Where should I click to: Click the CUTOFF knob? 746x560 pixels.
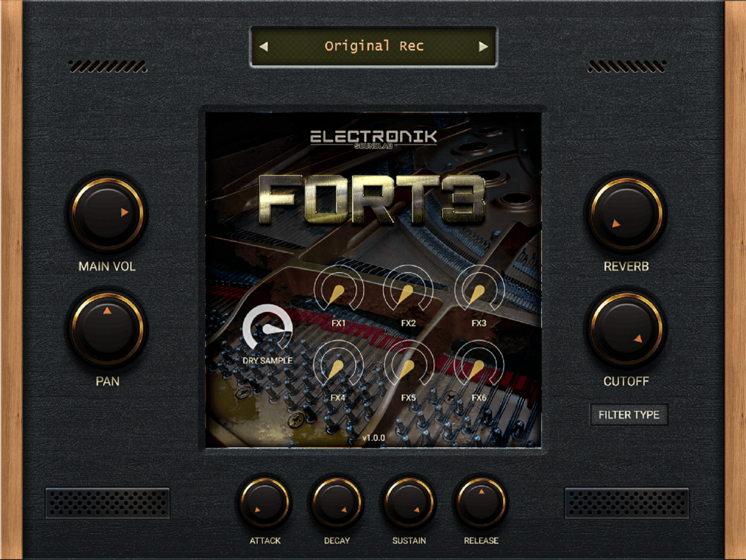pos(627,328)
